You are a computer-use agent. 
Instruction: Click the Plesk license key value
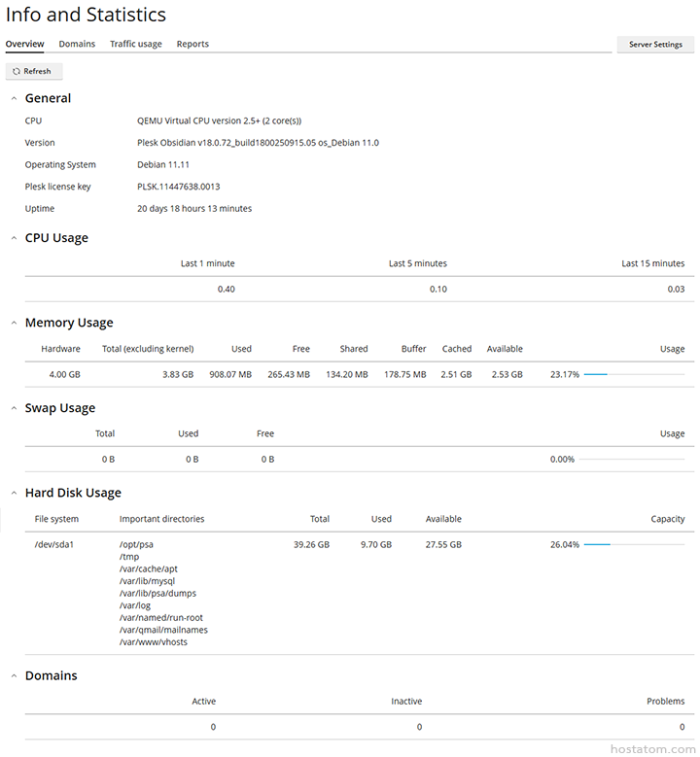[x=178, y=187]
